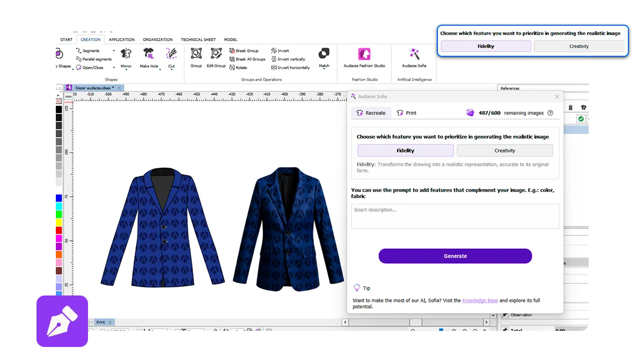Click the Generate button
This screenshot has width=644, height=362.
(455, 256)
